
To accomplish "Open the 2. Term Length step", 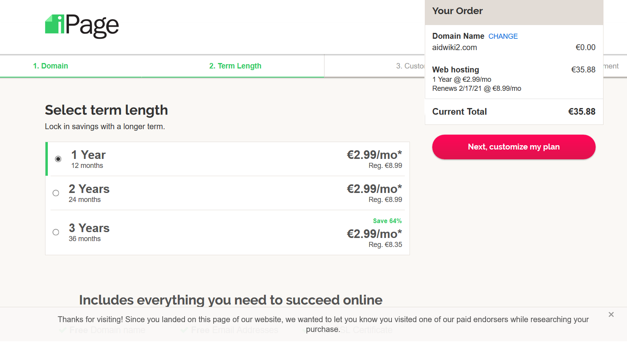I will (235, 66).
